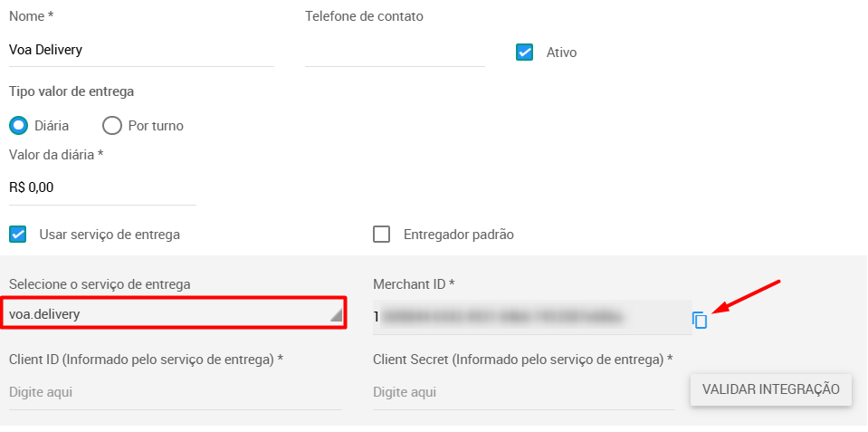Click the Usar serviço de entrega label

click(110, 235)
